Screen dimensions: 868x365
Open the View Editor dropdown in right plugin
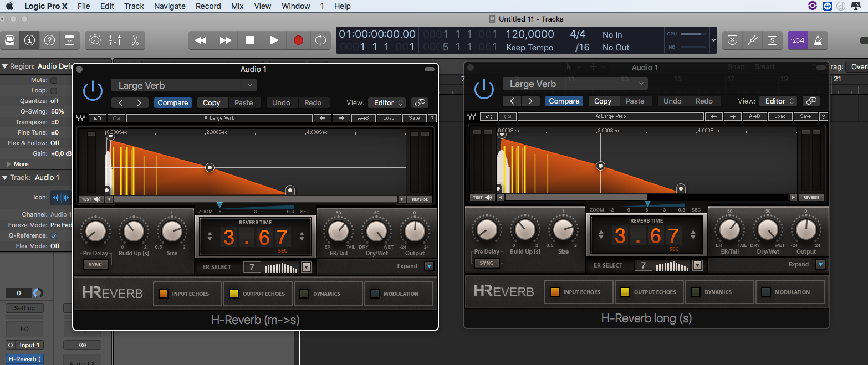[778, 101]
